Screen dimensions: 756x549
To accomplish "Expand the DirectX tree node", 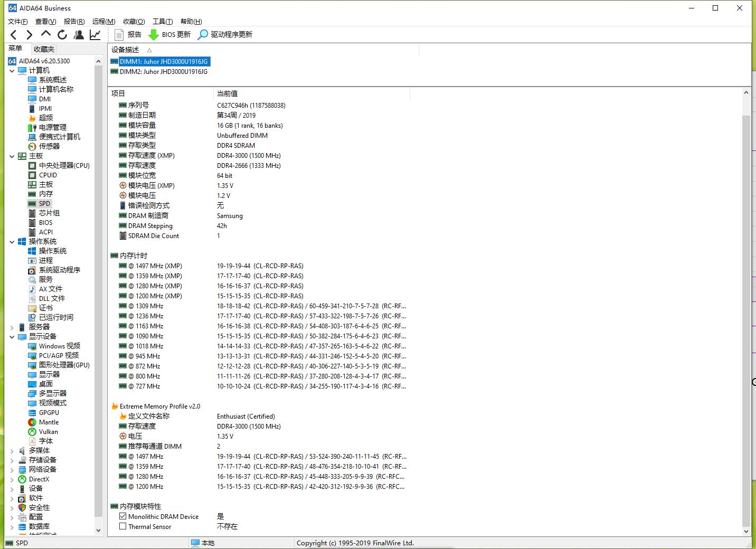I will point(12,479).
